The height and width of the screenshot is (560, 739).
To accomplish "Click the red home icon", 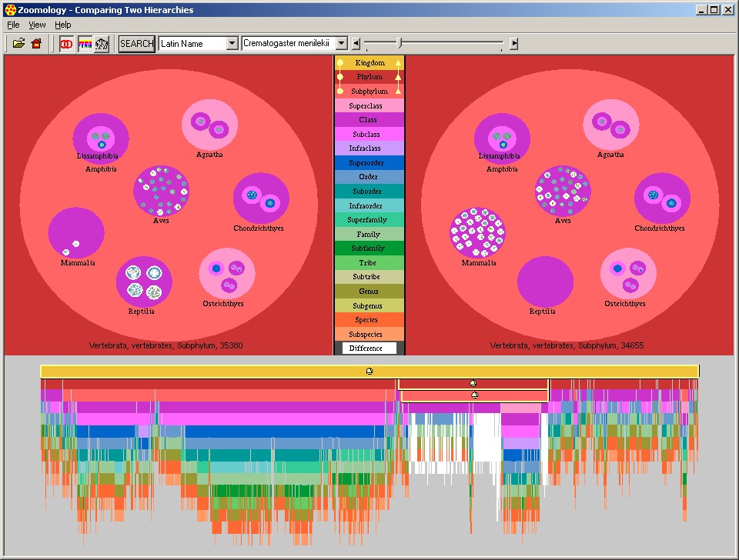I will pos(36,43).
